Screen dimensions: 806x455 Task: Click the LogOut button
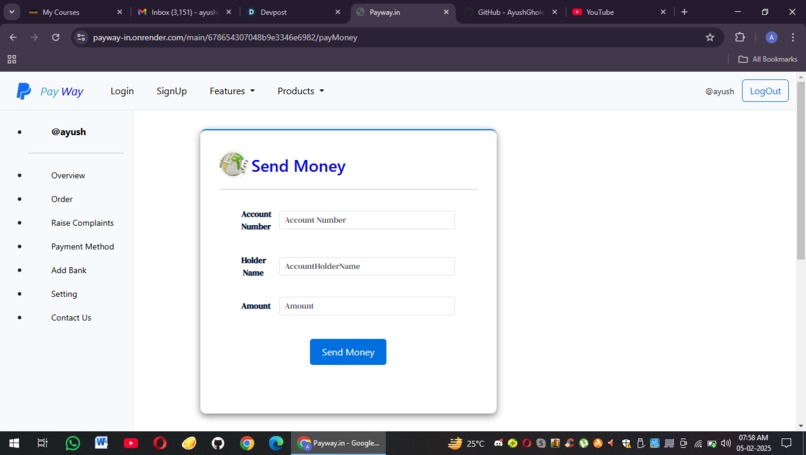(x=765, y=91)
